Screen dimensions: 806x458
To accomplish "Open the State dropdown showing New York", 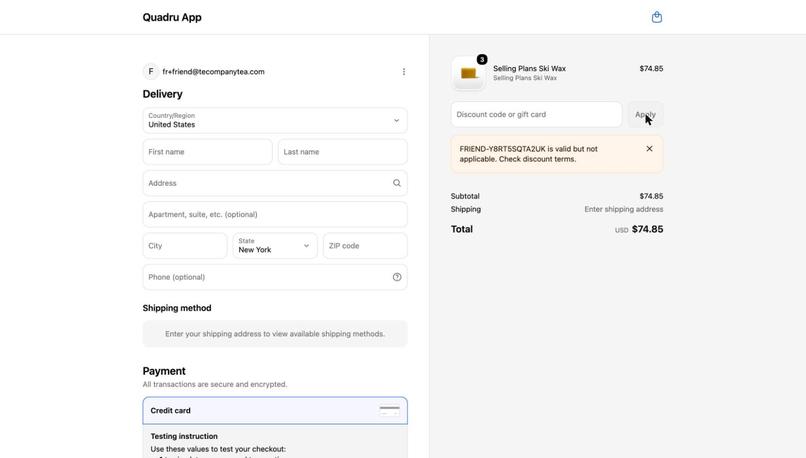I will click(275, 246).
